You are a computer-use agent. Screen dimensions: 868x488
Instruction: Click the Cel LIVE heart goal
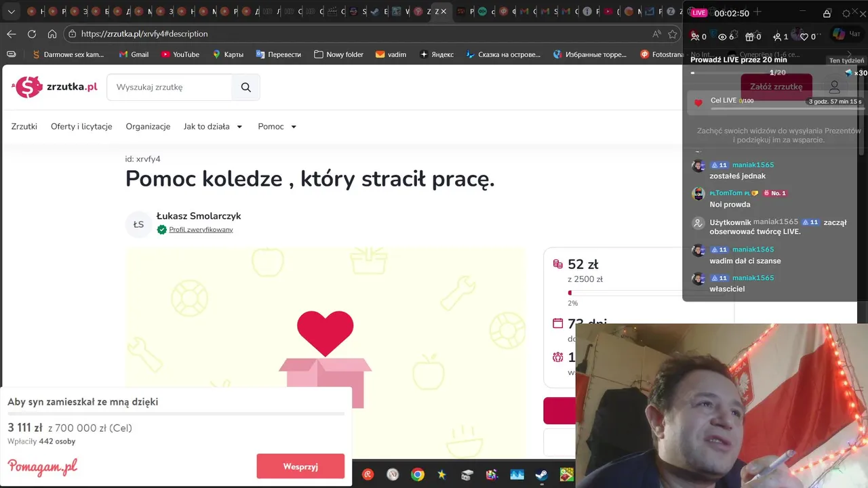(698, 103)
